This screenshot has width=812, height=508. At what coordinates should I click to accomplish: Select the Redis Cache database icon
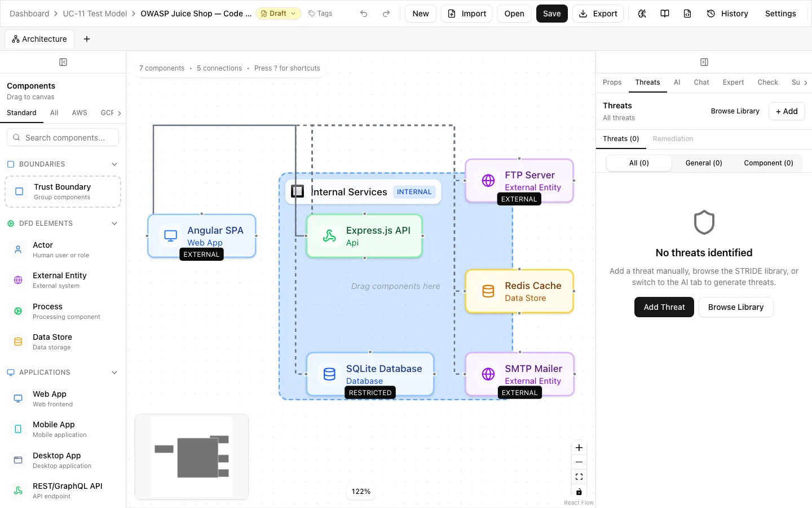pos(488,291)
